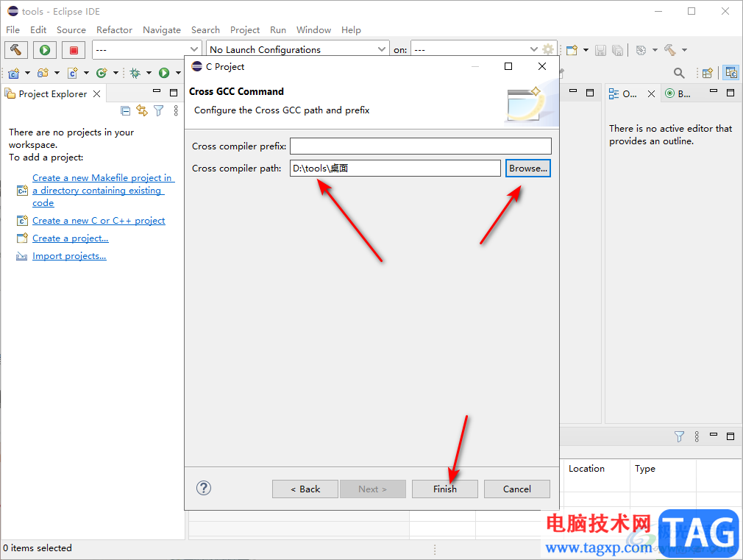The image size is (743, 560).
Task: Open launch configuration settings gear
Action: coord(548,49)
